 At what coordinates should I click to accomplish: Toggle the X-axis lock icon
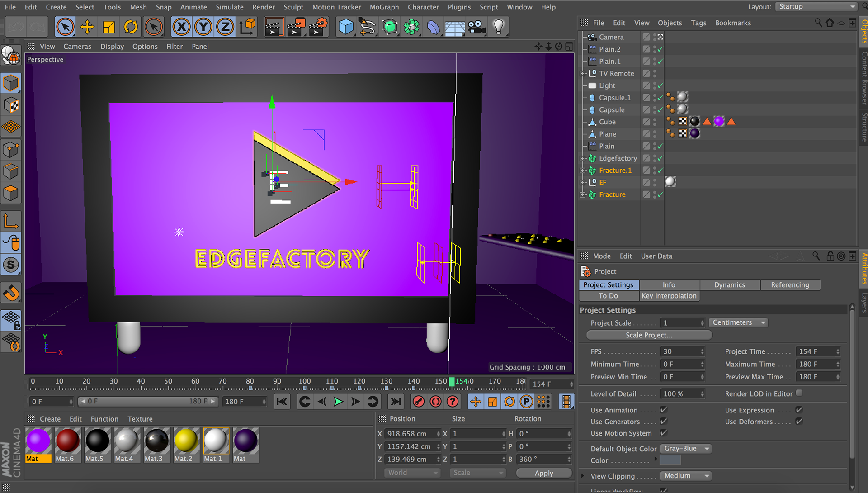tap(181, 27)
